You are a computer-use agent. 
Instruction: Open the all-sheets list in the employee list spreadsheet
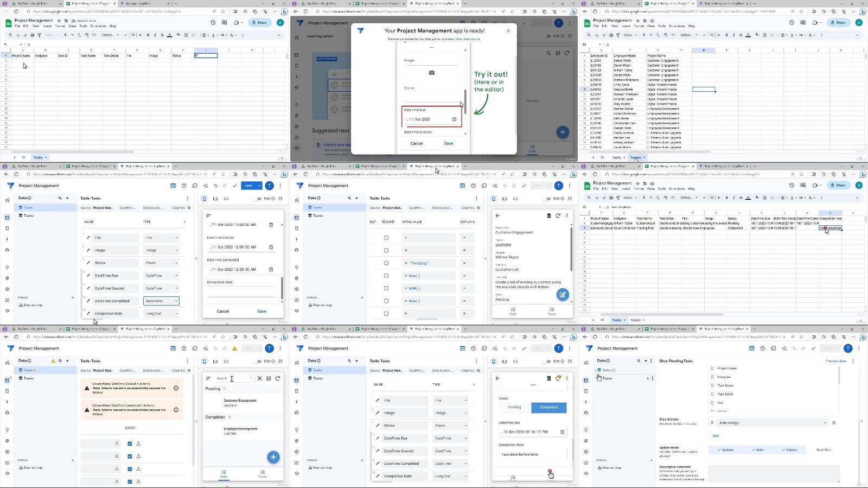click(602, 158)
